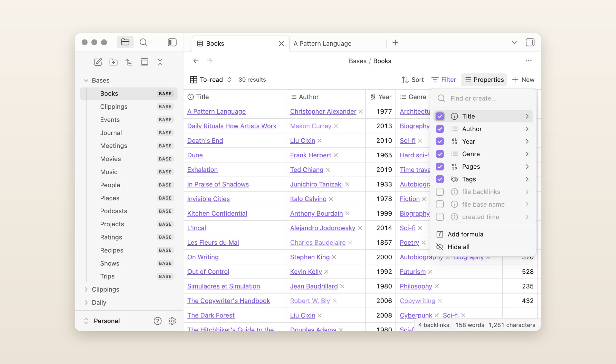Viewport: 616px width, 364px height.
Task: Open search with the magnifier icon
Action: 143,42
